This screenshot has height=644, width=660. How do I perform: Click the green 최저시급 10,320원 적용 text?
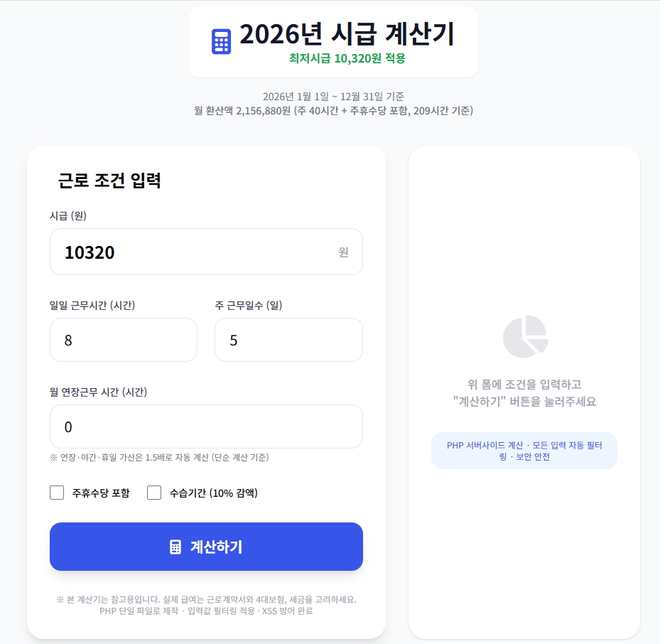coord(347,58)
